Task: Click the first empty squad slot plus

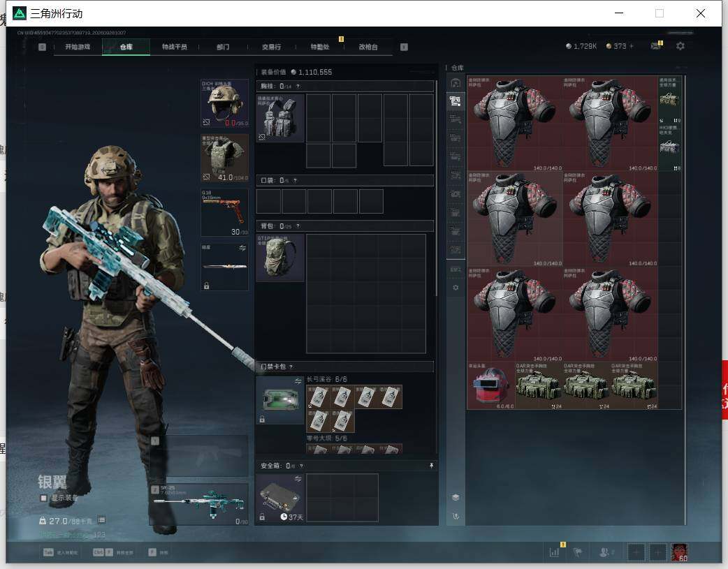Action: click(636, 552)
